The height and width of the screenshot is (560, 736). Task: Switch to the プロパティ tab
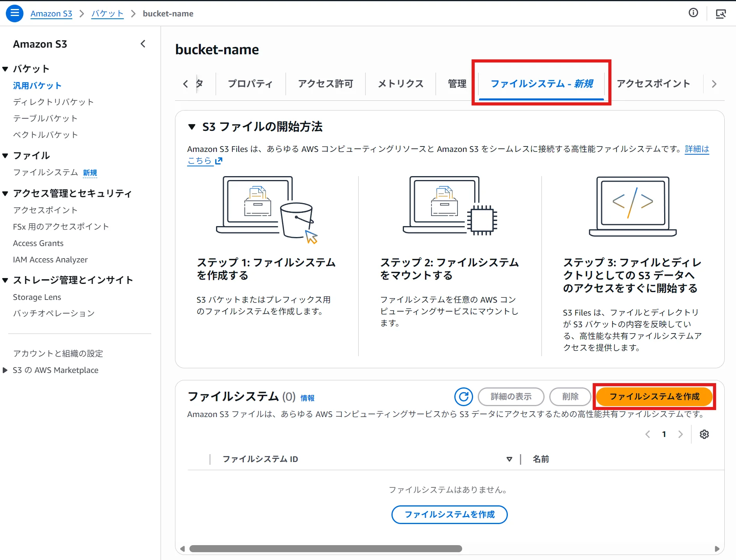pos(250,84)
